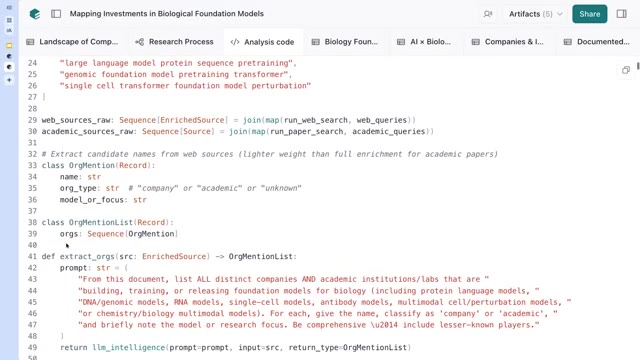Click the word web_sources_raw on line 29
640x360 pixels.
point(76,120)
